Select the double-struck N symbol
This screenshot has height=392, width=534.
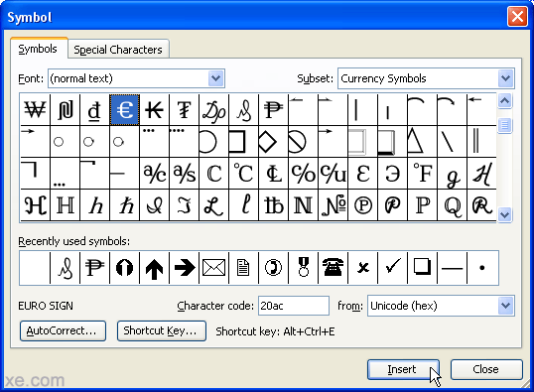[304, 205]
